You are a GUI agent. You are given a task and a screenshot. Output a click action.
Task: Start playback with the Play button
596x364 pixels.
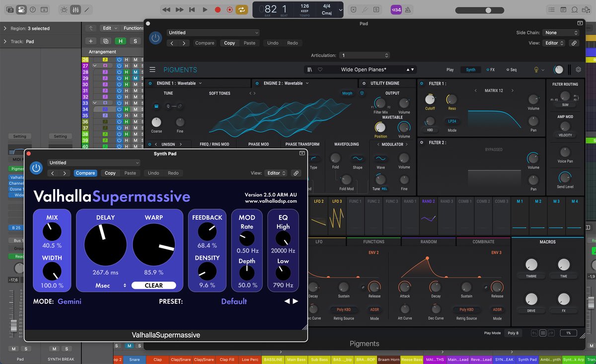(x=205, y=9)
